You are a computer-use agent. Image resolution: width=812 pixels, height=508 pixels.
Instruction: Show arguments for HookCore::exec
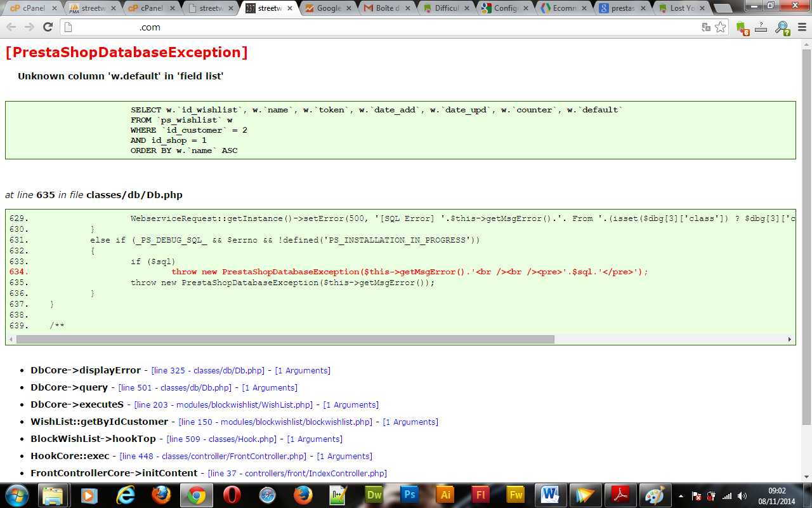tap(344, 456)
